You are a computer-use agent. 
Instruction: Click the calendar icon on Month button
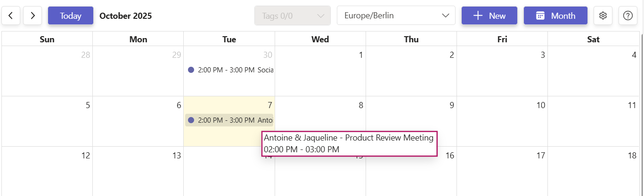[x=540, y=16]
